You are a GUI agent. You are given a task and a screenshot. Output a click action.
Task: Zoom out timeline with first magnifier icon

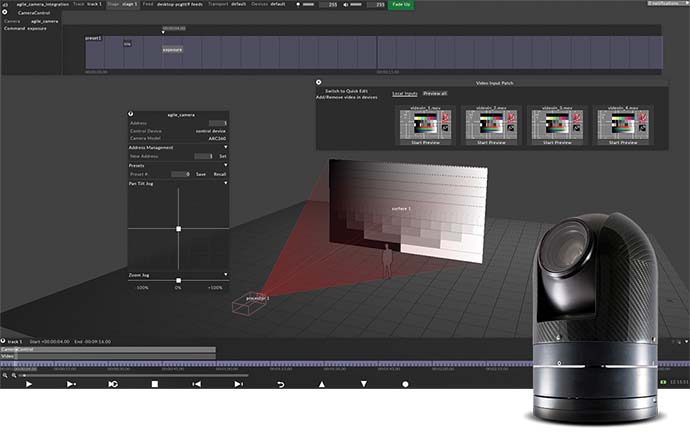tap(5, 375)
